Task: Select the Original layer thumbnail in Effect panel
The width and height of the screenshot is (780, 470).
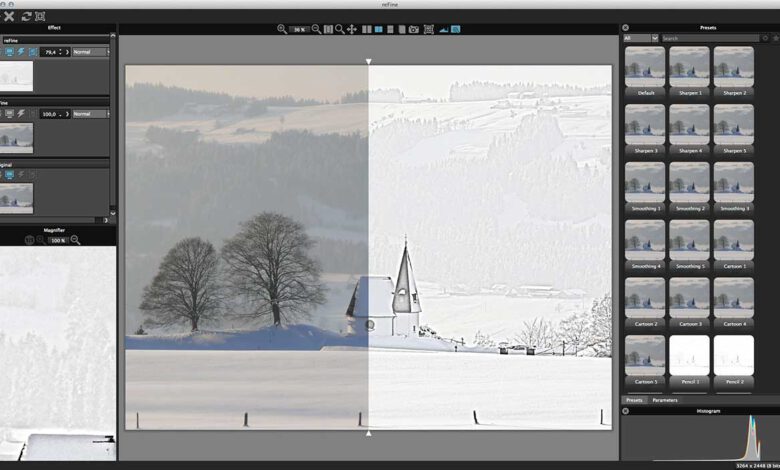Action: (16, 198)
